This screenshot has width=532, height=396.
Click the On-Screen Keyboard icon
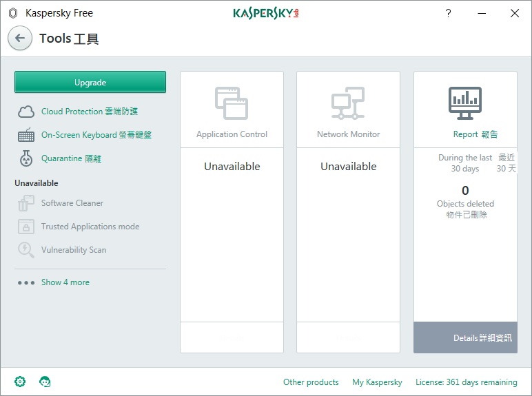click(x=26, y=134)
